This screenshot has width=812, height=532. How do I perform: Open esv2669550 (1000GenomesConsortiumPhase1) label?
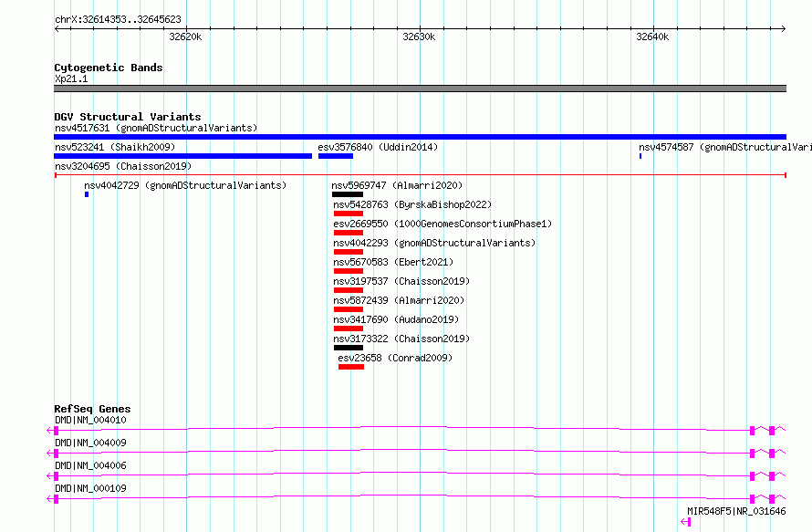click(x=442, y=224)
